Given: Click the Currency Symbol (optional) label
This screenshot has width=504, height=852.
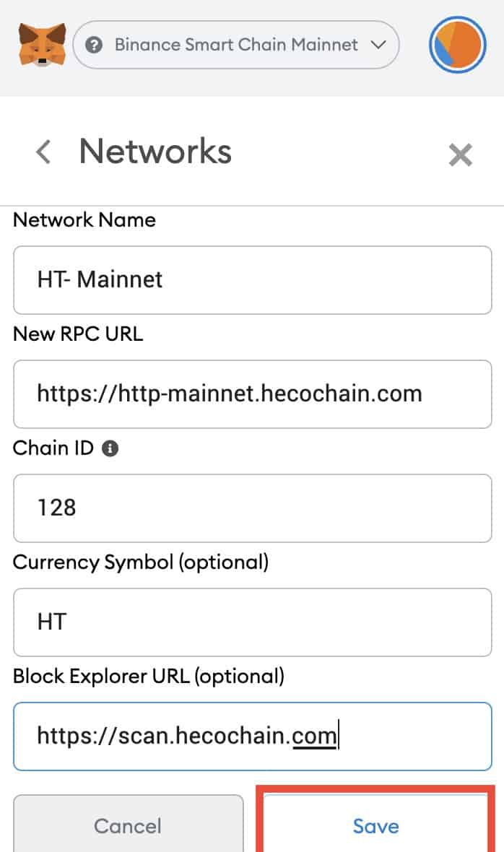Looking at the screenshot, I should (x=141, y=562).
